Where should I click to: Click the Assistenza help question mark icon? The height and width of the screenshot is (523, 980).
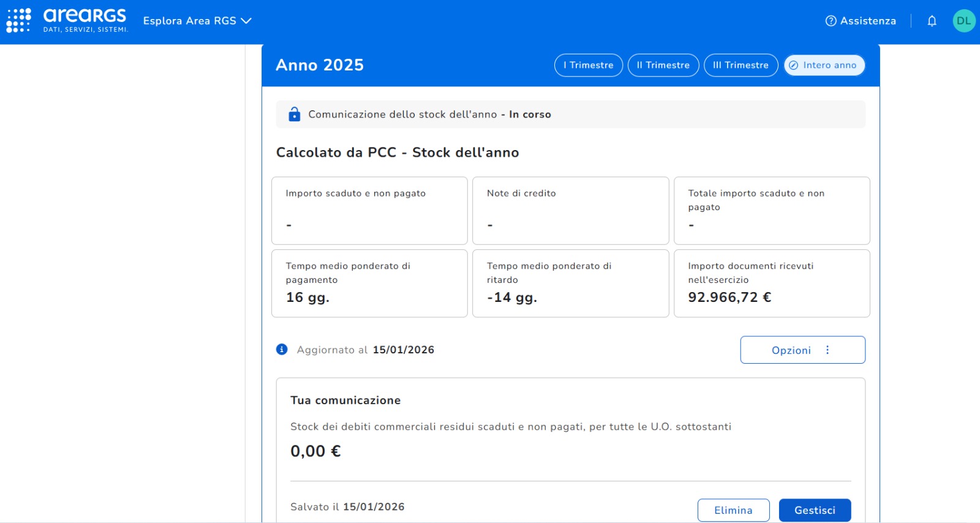coord(831,21)
